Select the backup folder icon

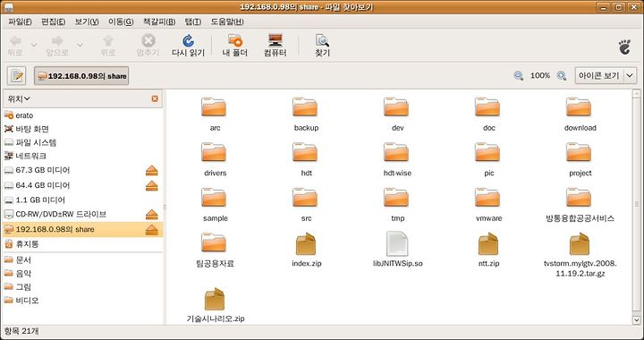click(x=305, y=107)
